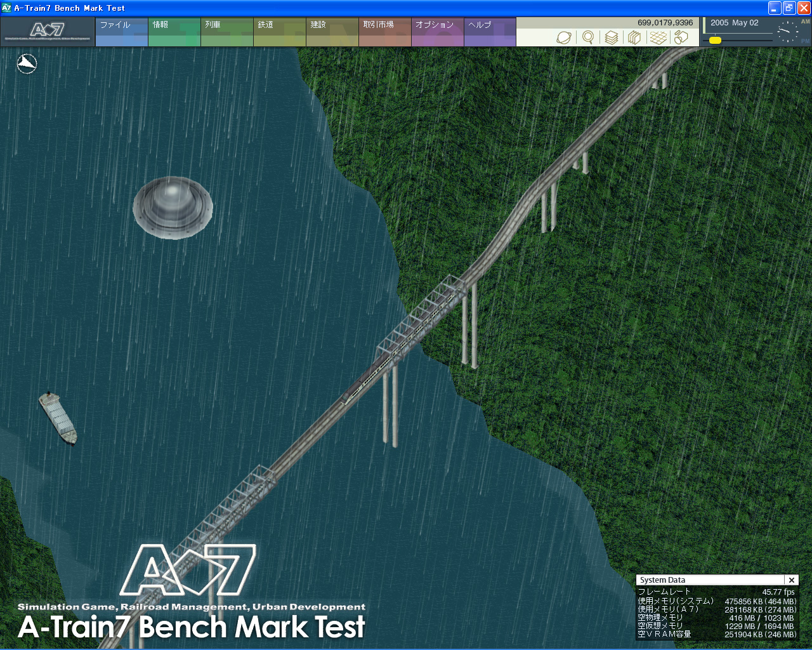
Task: Click the 空VRAM容量 value row
Action: [x=717, y=634]
